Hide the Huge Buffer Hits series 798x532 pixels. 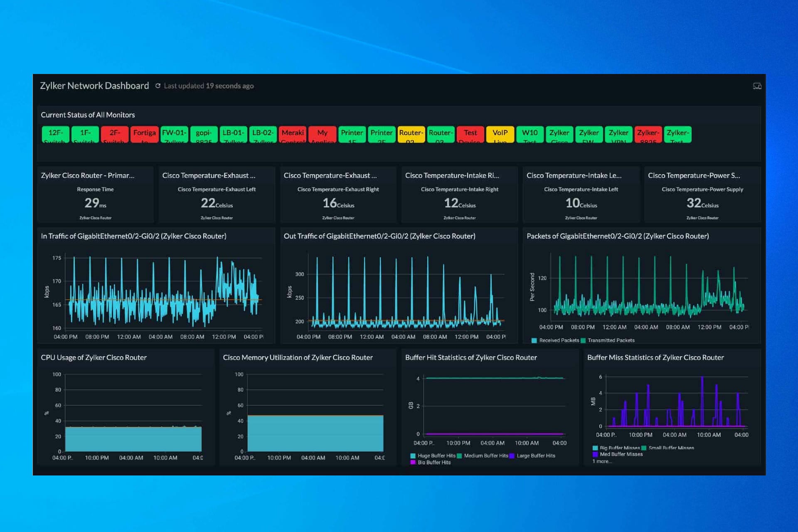click(436, 456)
